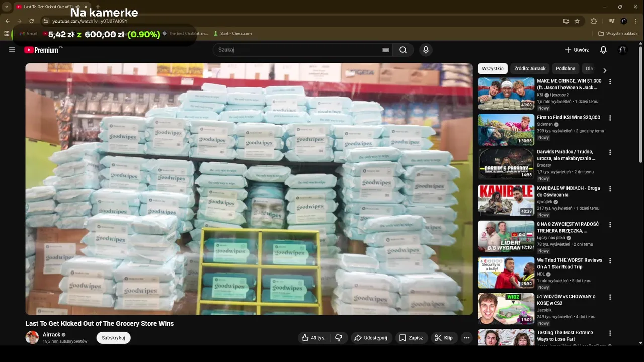This screenshot has height=362, width=644.
Task: Open Start - Chess.com bookmark
Action: (x=232, y=34)
